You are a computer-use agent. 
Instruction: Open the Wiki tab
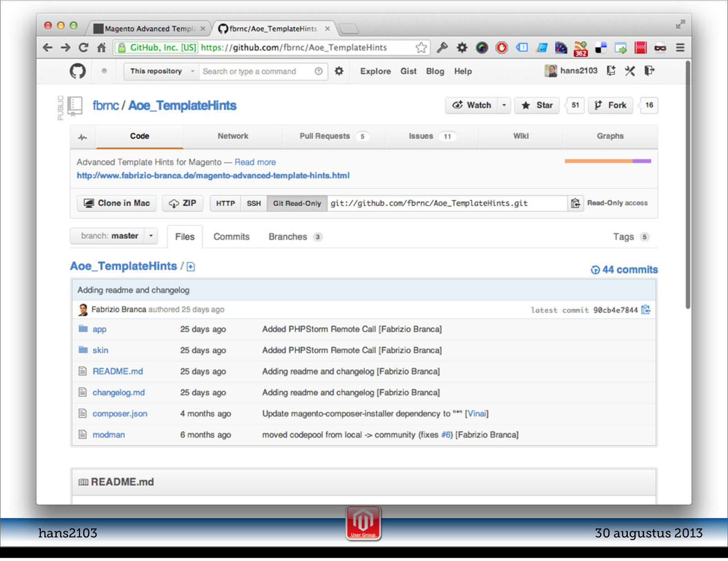point(521,136)
